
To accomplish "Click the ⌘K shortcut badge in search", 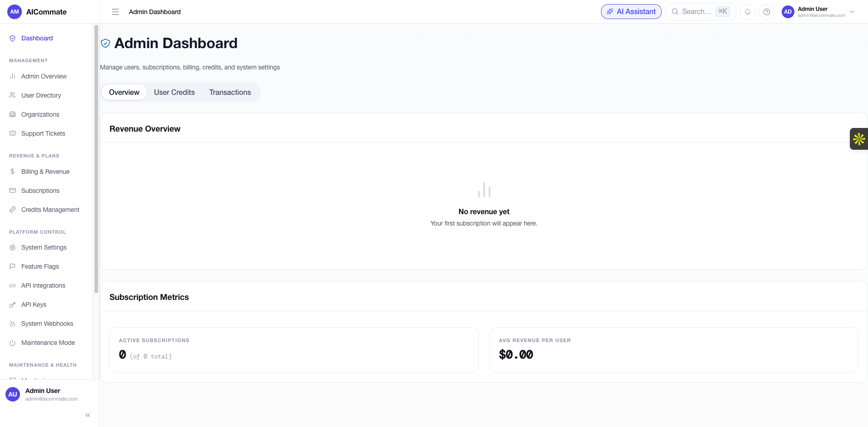I will pos(723,11).
